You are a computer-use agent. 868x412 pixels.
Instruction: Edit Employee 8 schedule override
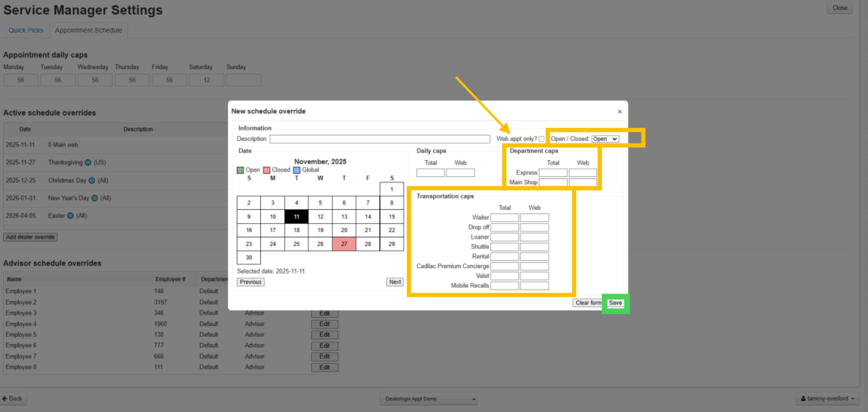click(x=325, y=368)
